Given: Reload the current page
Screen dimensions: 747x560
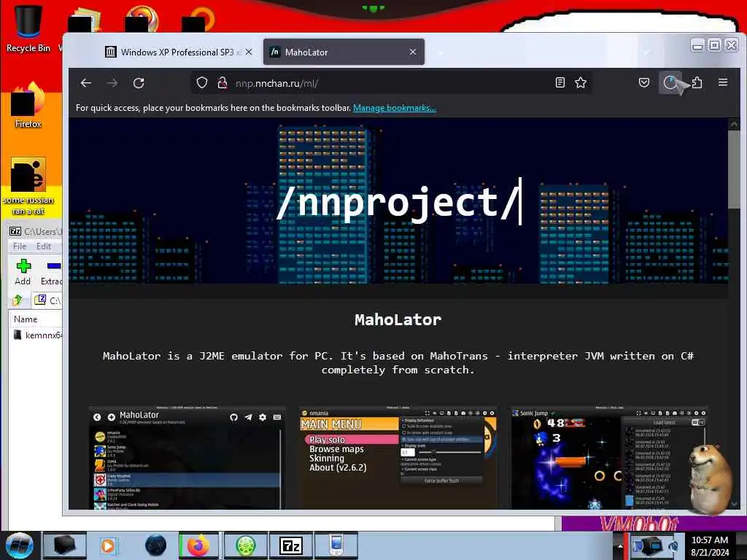Looking at the screenshot, I should tap(139, 83).
